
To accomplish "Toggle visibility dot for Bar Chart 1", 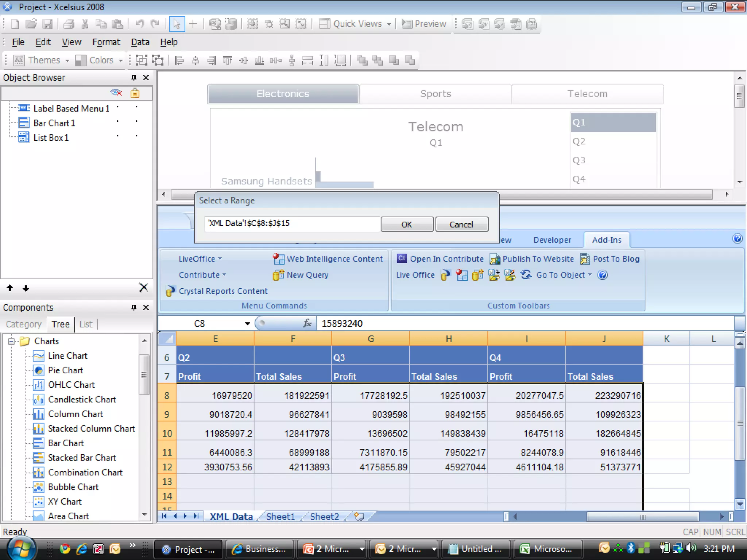I will tap(117, 121).
